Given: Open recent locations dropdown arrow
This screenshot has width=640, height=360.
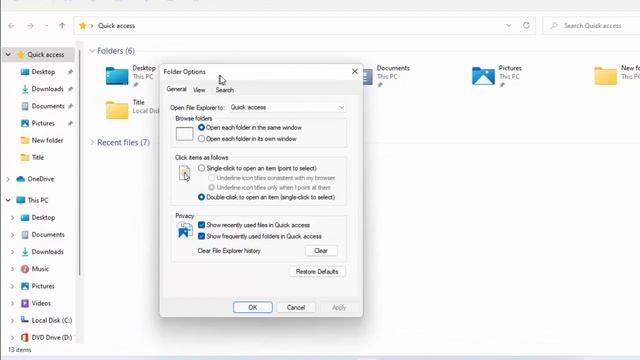Looking at the screenshot, I should [x=46, y=26].
